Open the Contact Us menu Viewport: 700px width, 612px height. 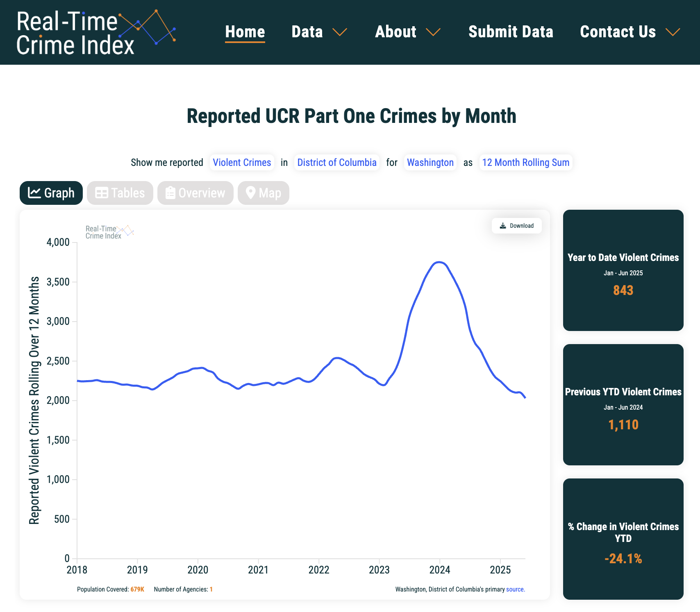tap(618, 32)
